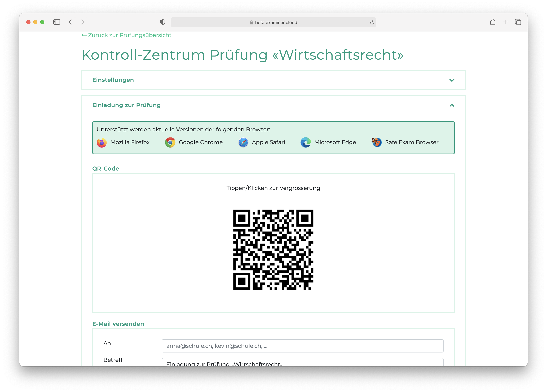Viewport: 547px width, 392px height.
Task: Click the Mozilla Firefox browser icon
Action: (x=102, y=143)
